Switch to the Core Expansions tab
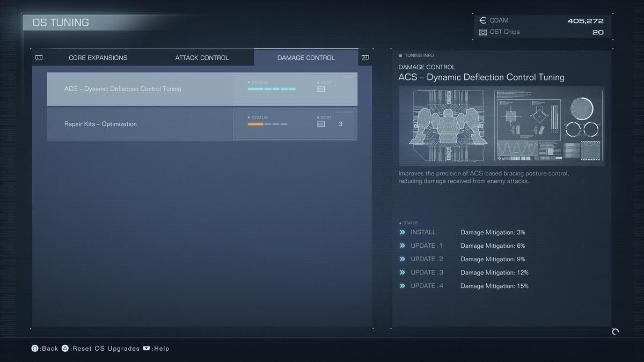 coord(98,58)
